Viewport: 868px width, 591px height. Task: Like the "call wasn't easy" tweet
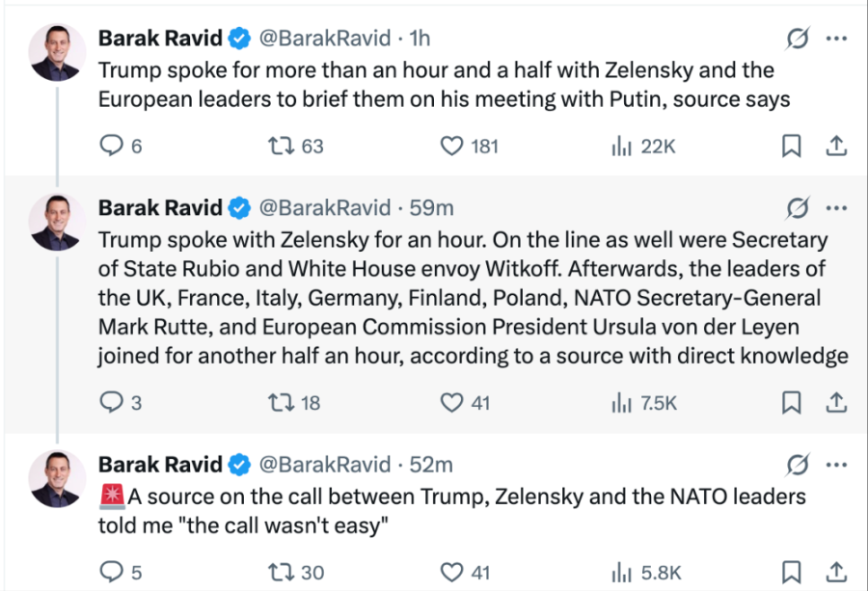pyautogui.click(x=452, y=572)
